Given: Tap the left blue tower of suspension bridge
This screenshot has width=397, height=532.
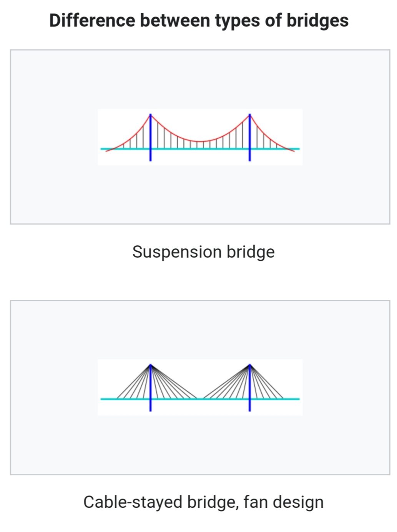Looking at the screenshot, I should (x=150, y=137).
